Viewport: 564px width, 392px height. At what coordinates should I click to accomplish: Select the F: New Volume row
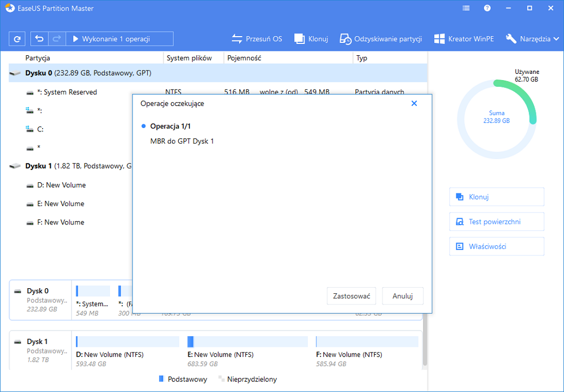[70, 222]
